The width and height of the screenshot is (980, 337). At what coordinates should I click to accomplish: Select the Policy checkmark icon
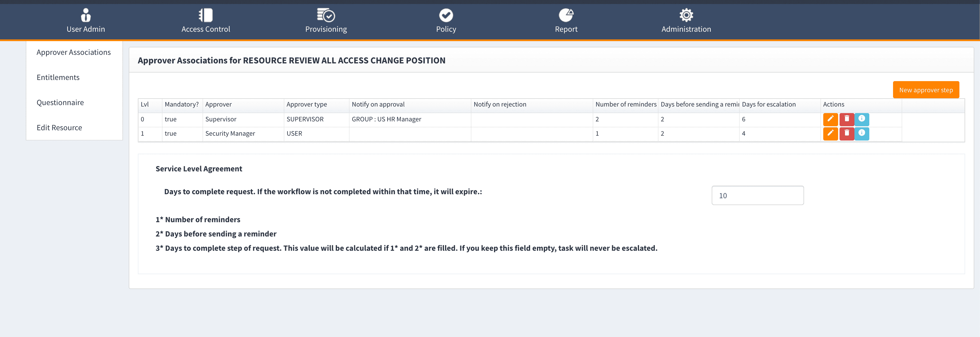(x=446, y=15)
